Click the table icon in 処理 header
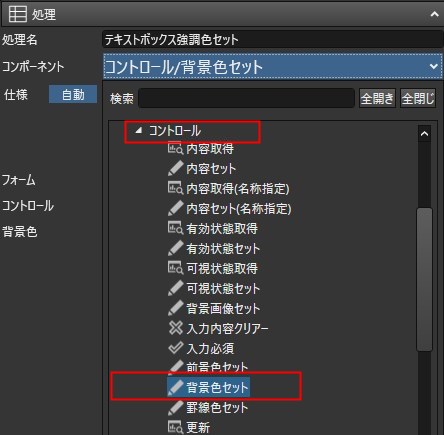Image resolution: width=444 pixels, height=435 pixels. [x=18, y=14]
